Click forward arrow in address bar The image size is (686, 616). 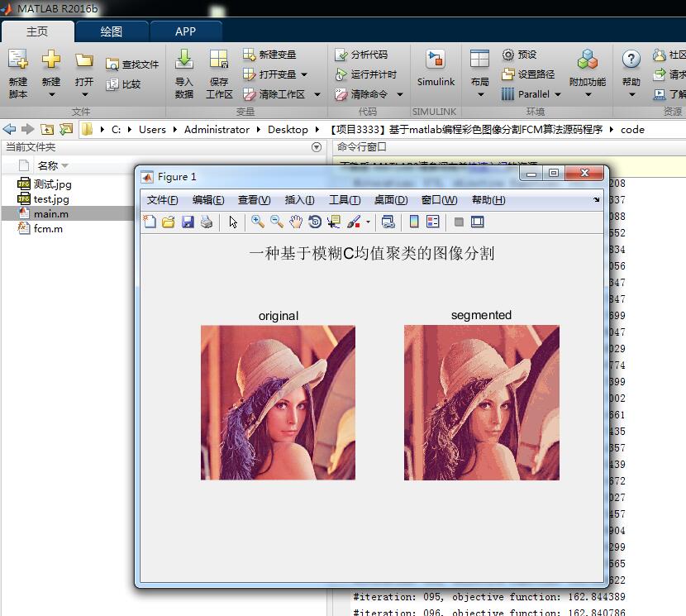coord(28,129)
